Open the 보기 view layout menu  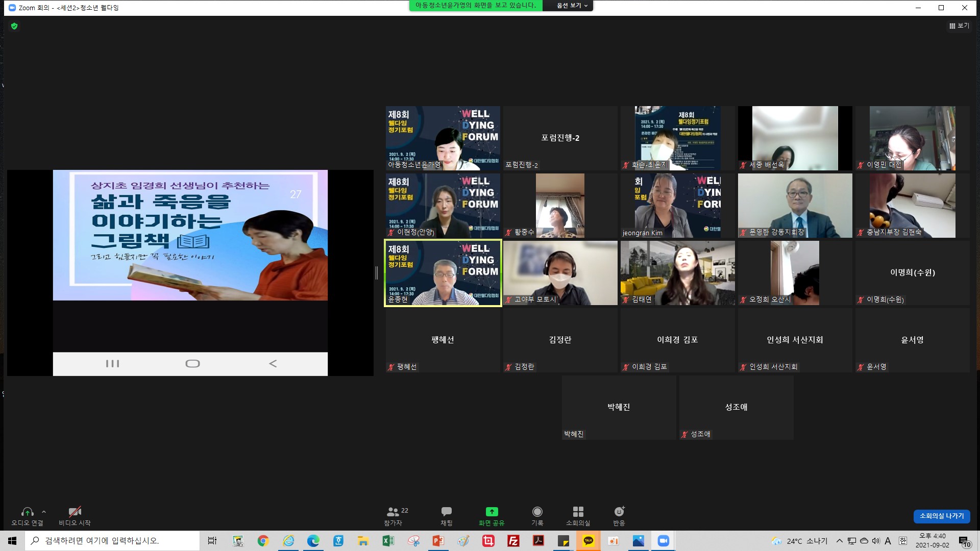coord(959,26)
